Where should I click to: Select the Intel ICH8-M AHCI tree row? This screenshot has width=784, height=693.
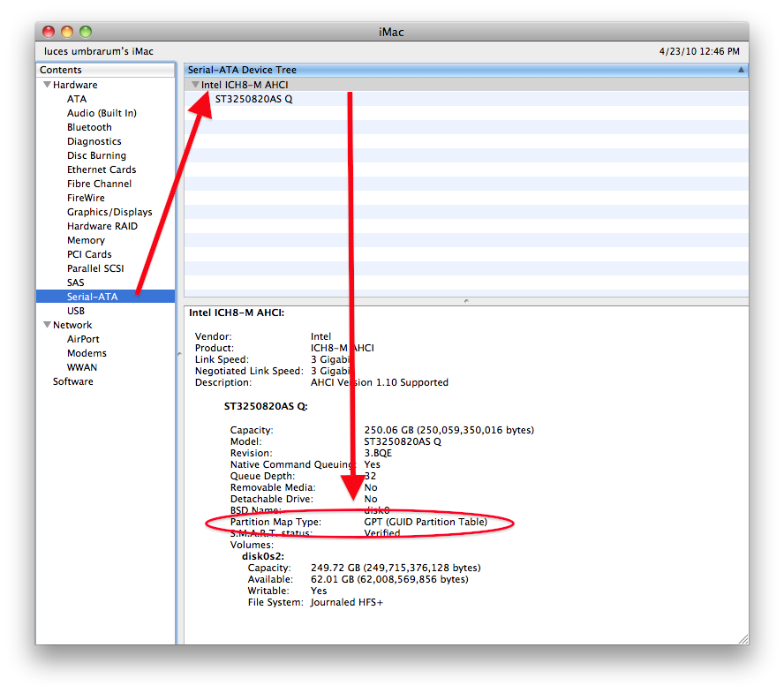click(x=466, y=85)
